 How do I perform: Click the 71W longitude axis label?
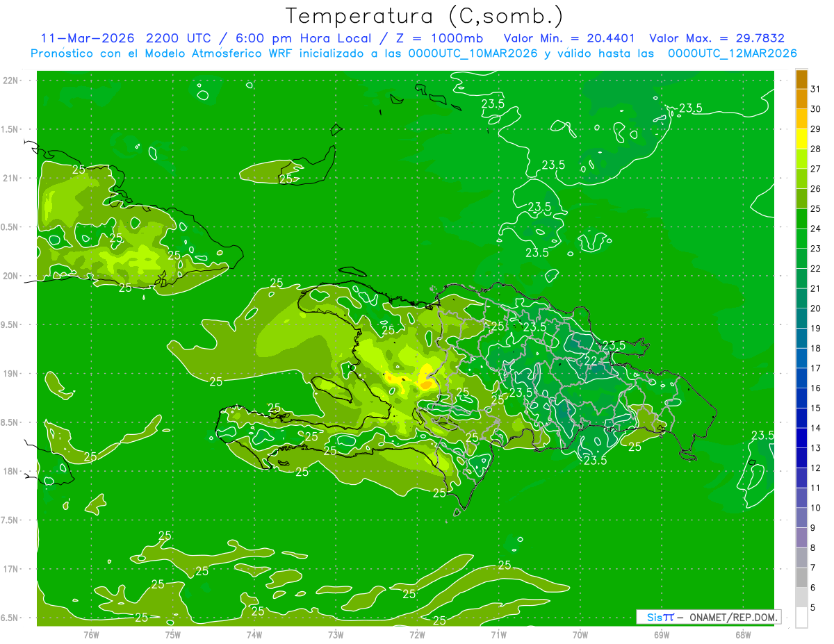pyautogui.click(x=498, y=634)
